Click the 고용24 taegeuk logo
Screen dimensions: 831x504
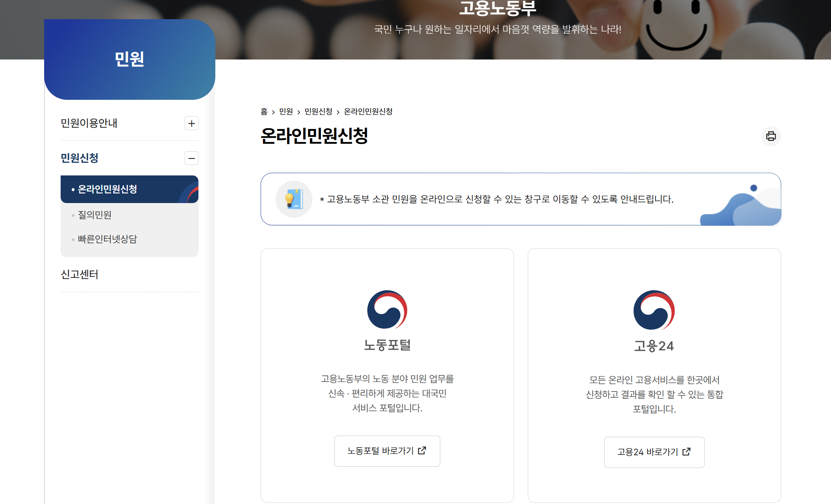point(654,310)
